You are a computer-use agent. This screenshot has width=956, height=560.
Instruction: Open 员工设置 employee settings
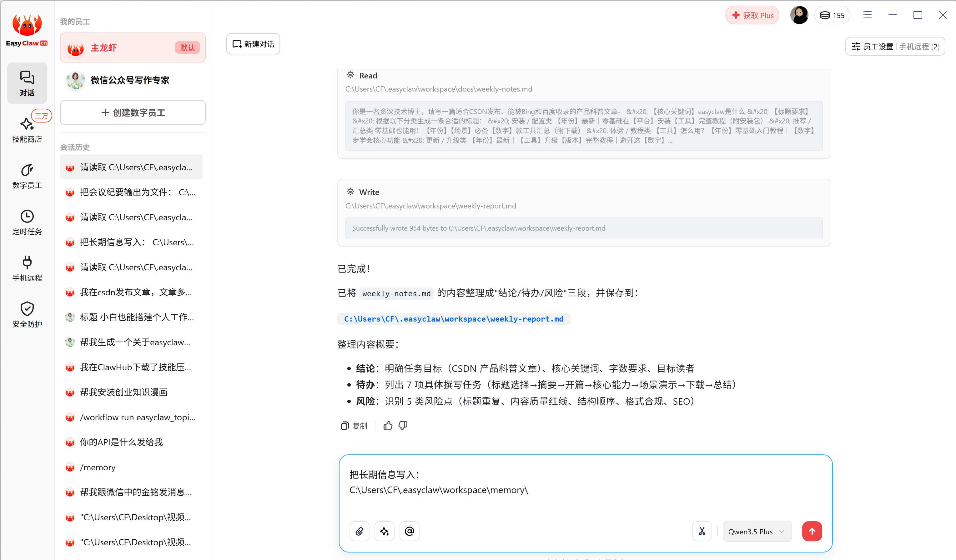tap(872, 47)
